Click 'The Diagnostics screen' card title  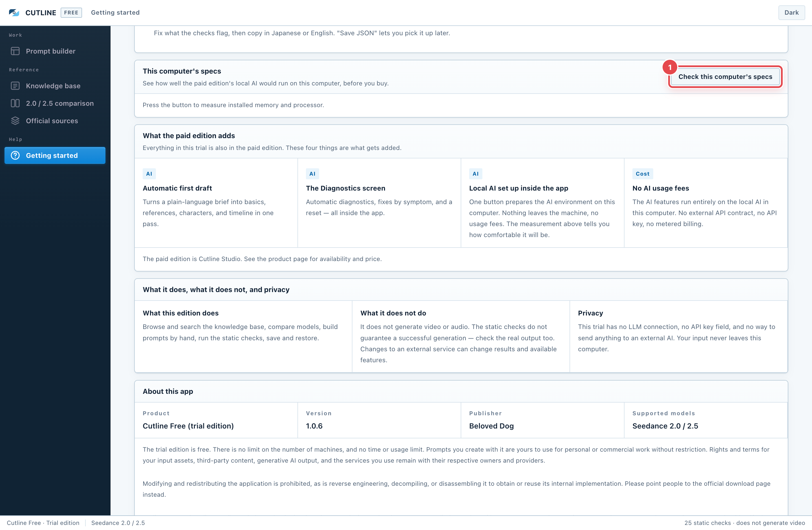click(x=346, y=188)
